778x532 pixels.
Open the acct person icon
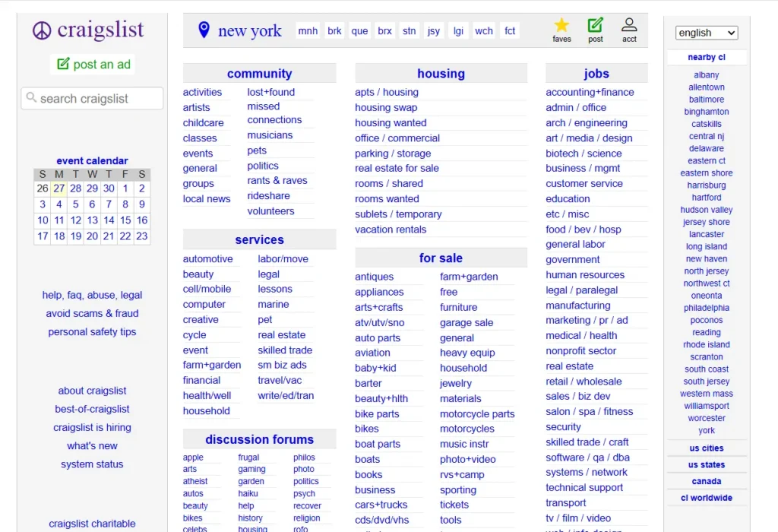coord(629,25)
